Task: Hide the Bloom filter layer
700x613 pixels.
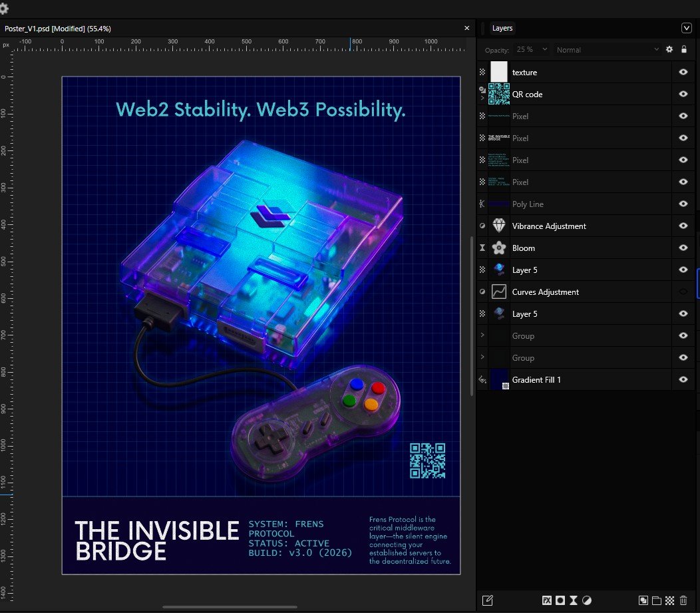Action: (683, 248)
